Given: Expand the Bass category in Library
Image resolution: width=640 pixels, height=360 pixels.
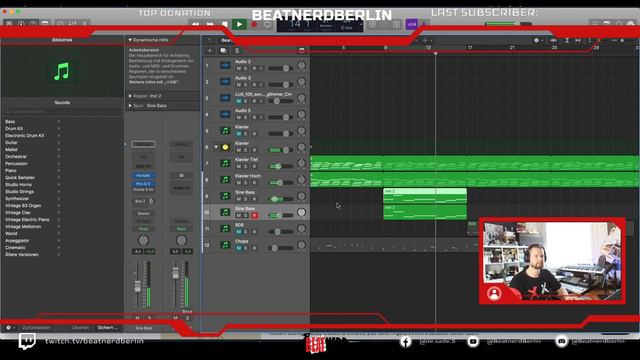Looking at the screenshot, I should tap(59, 122).
